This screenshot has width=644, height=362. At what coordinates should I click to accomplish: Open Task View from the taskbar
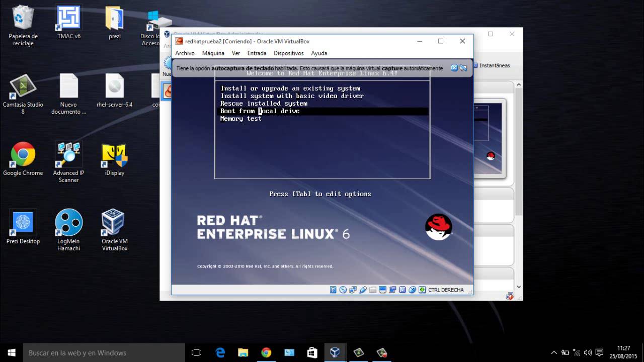tap(197, 352)
